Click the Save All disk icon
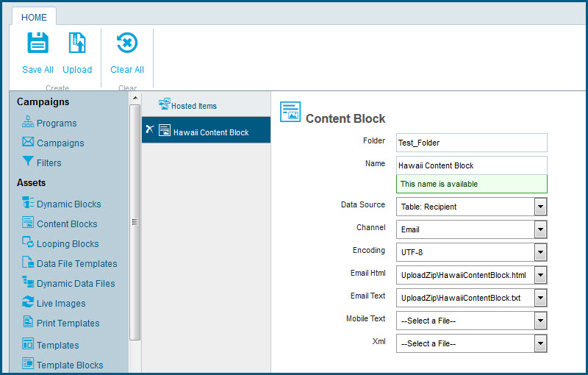Image resolution: width=588 pixels, height=375 pixels. click(x=37, y=43)
